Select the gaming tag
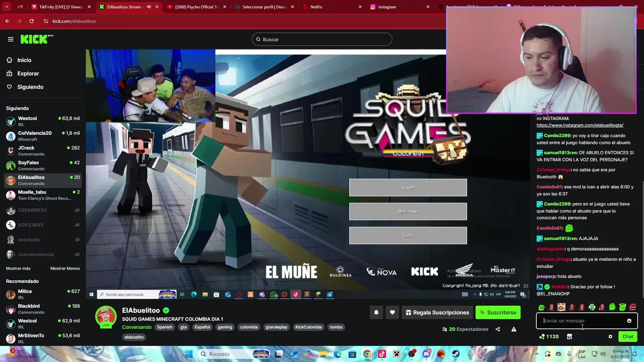The height and width of the screenshot is (362, 644). click(x=225, y=327)
